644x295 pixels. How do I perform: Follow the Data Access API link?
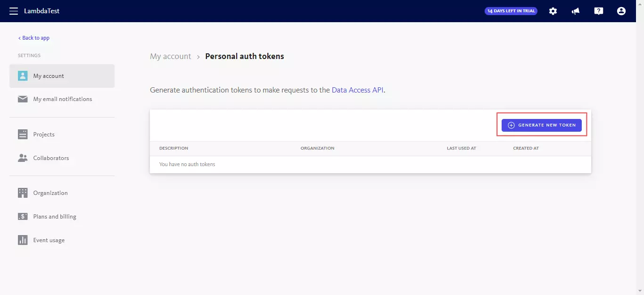(x=357, y=90)
